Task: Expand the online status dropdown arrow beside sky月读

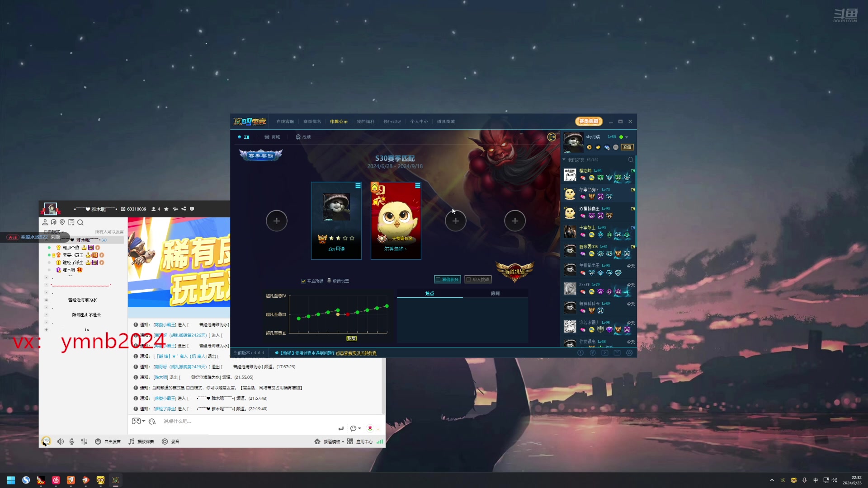Action: coord(627,137)
